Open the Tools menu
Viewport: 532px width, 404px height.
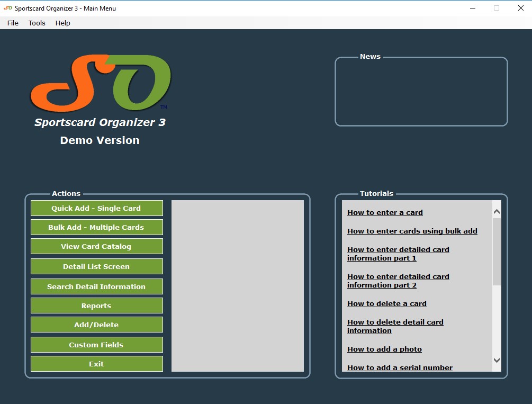click(x=36, y=23)
